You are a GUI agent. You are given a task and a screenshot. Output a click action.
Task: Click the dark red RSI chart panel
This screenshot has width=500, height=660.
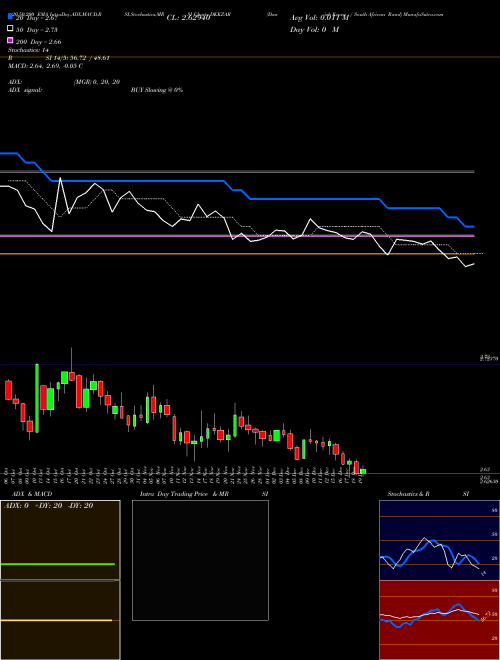tap(439, 620)
